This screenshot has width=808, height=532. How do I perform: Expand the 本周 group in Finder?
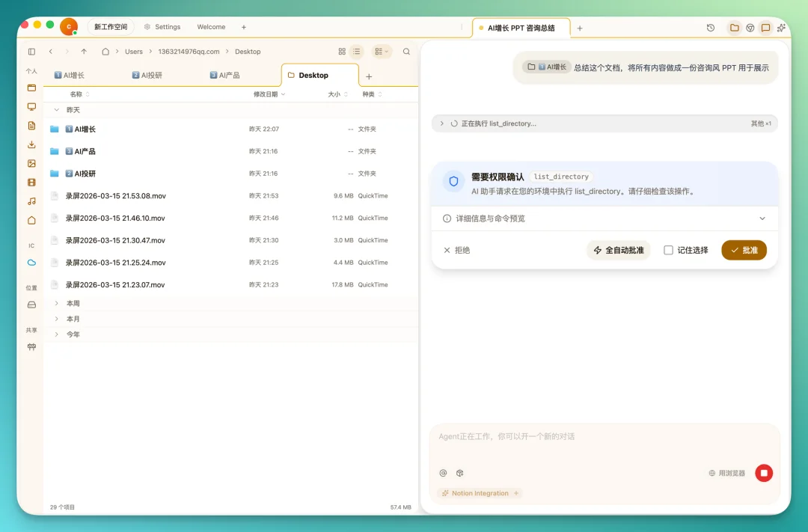pos(58,303)
